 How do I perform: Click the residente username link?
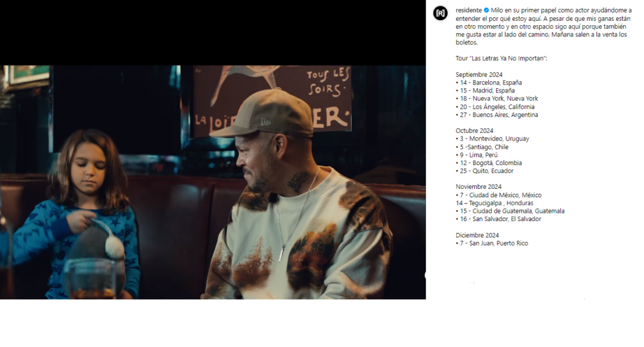tap(469, 10)
